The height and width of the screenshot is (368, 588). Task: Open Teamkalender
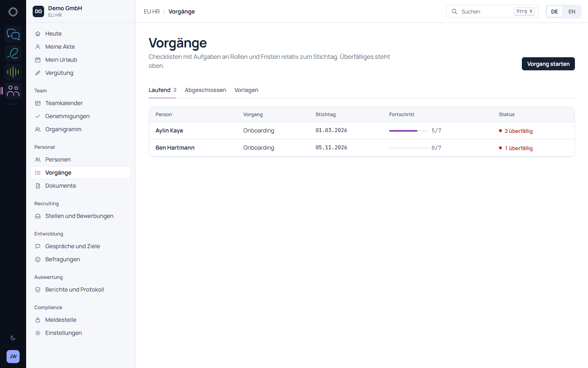80,103
